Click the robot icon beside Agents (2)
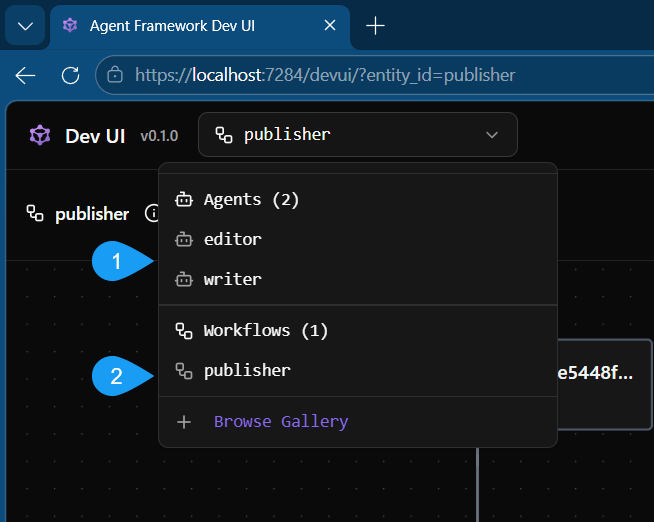This screenshot has height=522, width=654. (x=184, y=200)
